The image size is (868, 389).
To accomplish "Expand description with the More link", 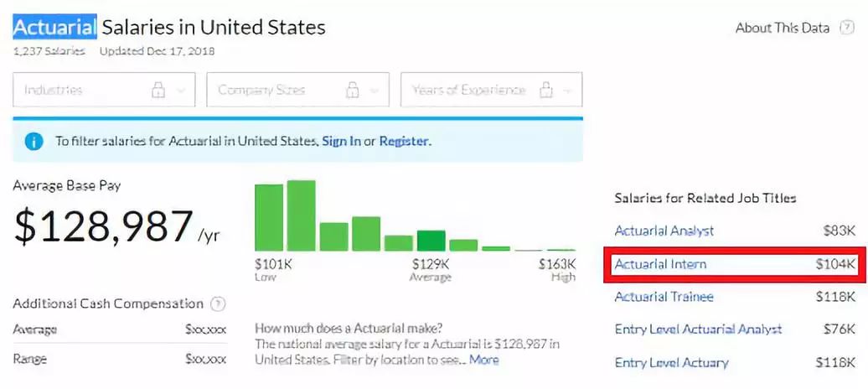I will pyautogui.click(x=483, y=360).
